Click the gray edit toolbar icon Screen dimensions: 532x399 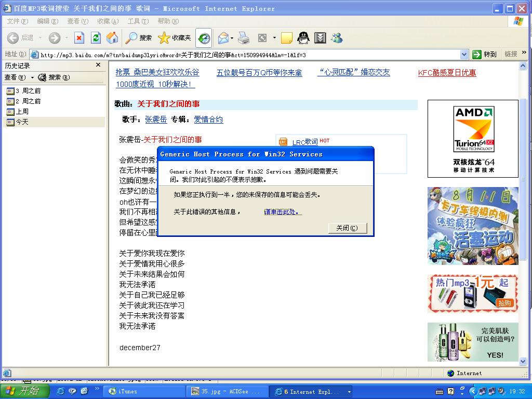pos(262,37)
